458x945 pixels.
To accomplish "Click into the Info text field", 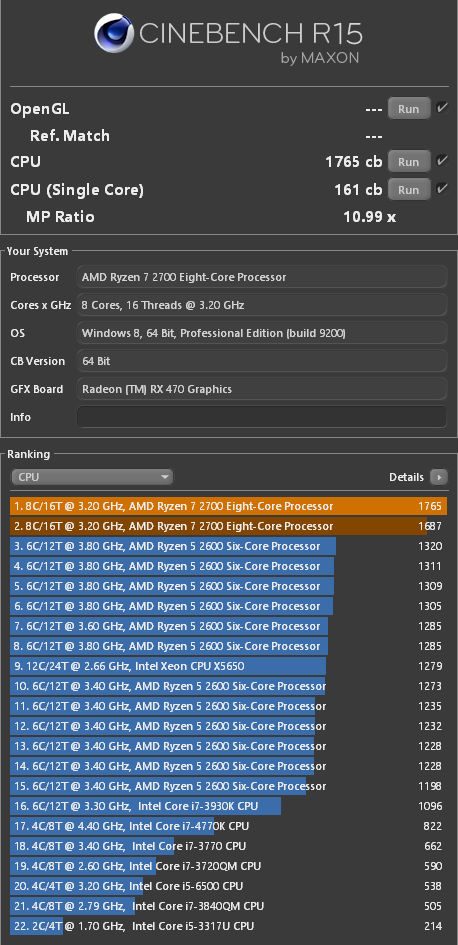I will click(x=262, y=417).
